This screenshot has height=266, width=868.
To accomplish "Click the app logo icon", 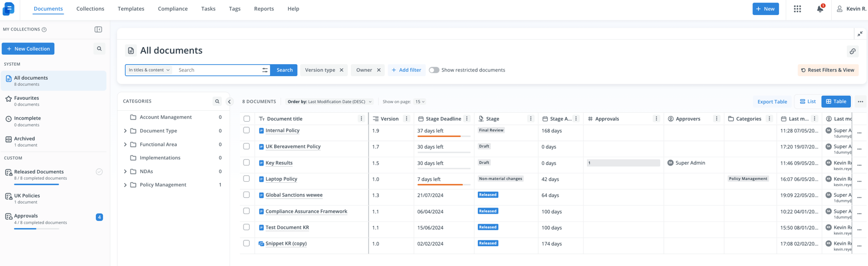I will pyautogui.click(x=9, y=9).
